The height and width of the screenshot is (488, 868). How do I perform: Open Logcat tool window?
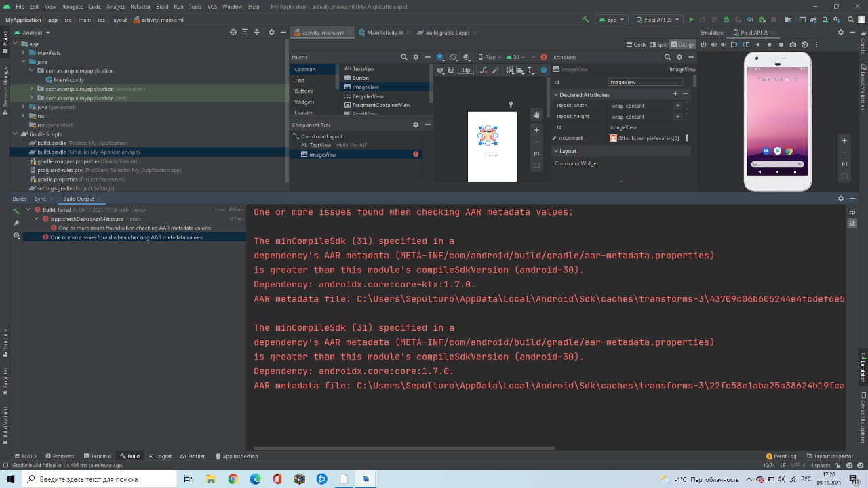click(160, 456)
